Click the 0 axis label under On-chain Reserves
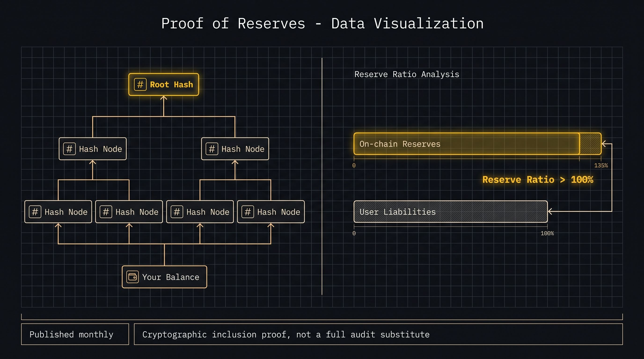Image resolution: width=644 pixels, height=359 pixels. coord(354,165)
